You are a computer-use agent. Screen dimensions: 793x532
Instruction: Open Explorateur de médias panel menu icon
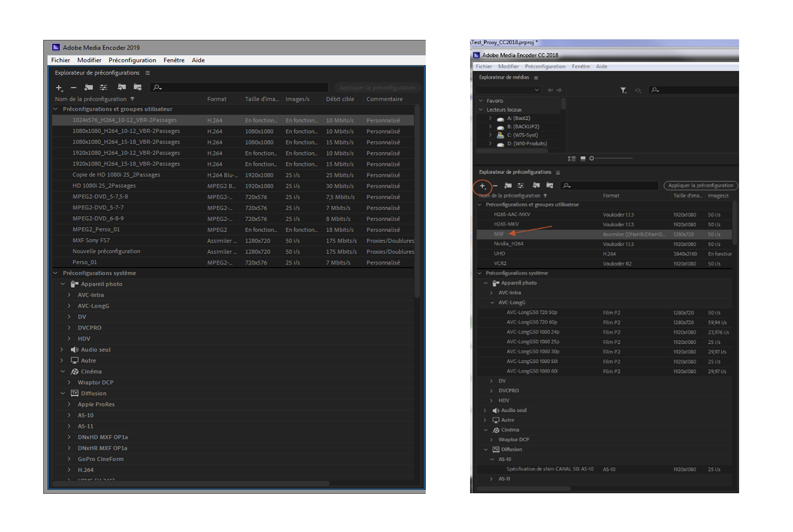tap(536, 78)
